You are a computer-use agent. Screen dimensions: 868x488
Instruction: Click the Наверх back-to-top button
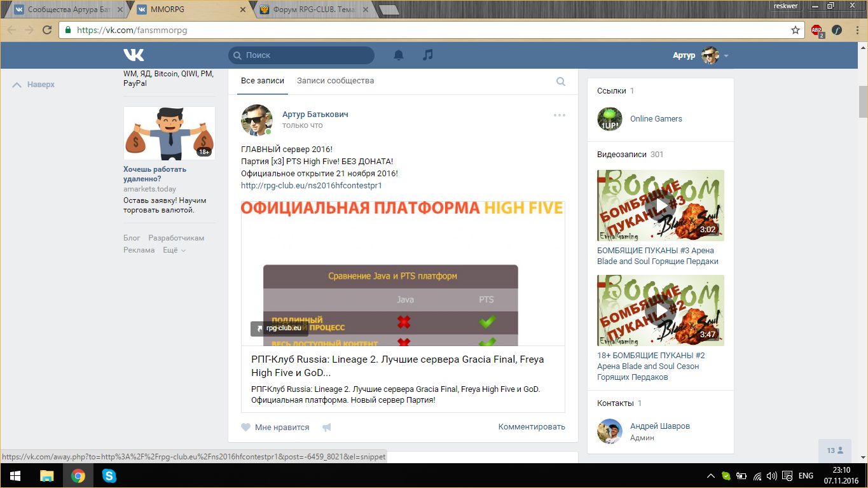click(x=34, y=85)
